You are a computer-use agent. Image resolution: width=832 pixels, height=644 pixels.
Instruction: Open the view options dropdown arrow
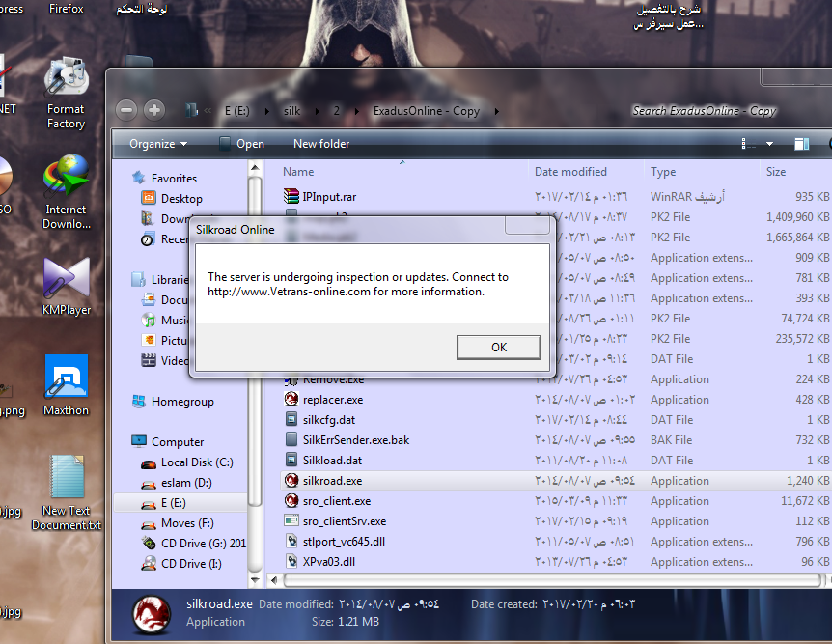(769, 144)
